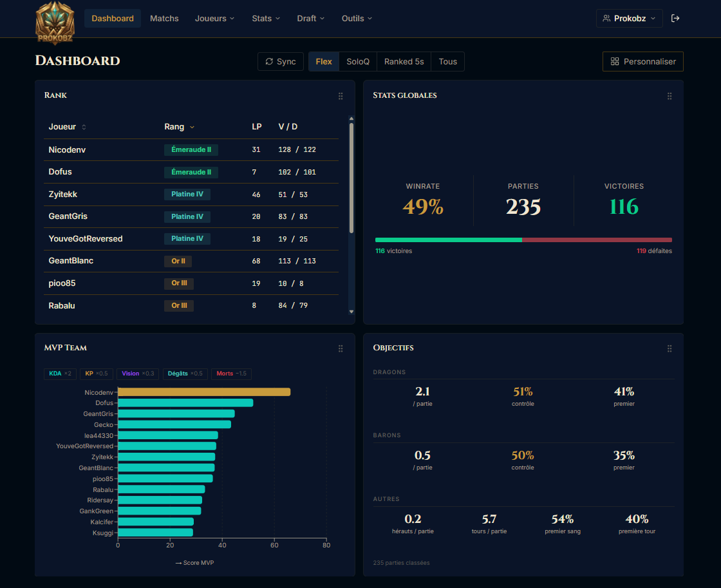Click the Gecko label in MVP chart
721x588 pixels.
pos(104,424)
